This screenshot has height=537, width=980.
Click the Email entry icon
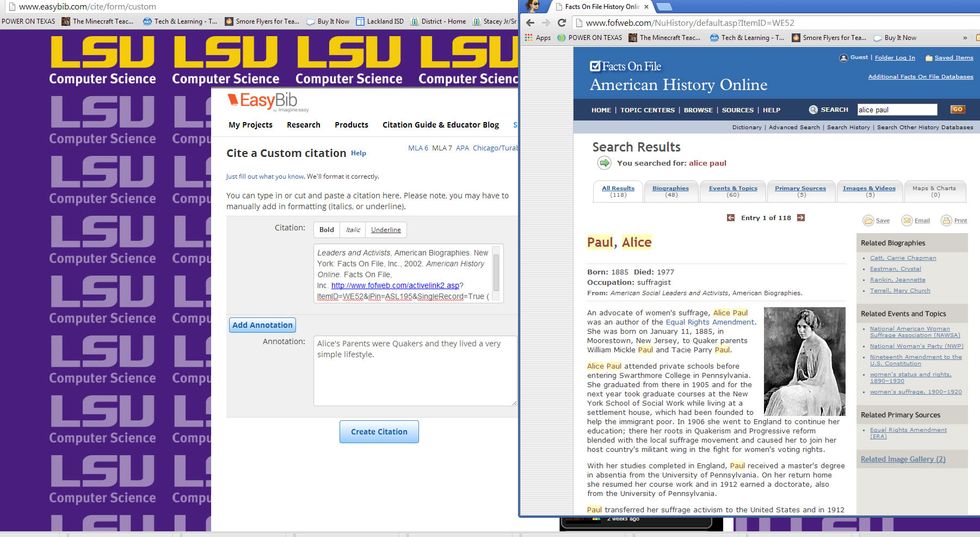click(915, 220)
